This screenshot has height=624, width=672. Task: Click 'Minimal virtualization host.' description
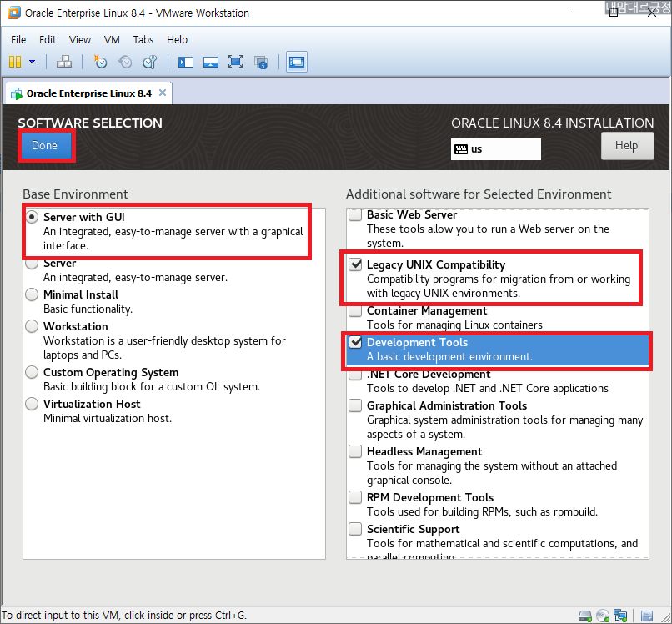(x=108, y=419)
